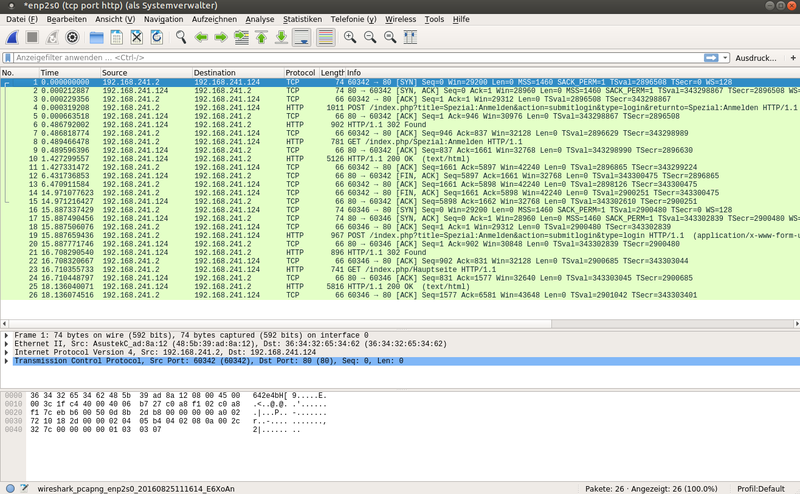This screenshot has width=800, height=494.
Task: Click the resize columns icon
Action: pyautogui.click(x=411, y=37)
